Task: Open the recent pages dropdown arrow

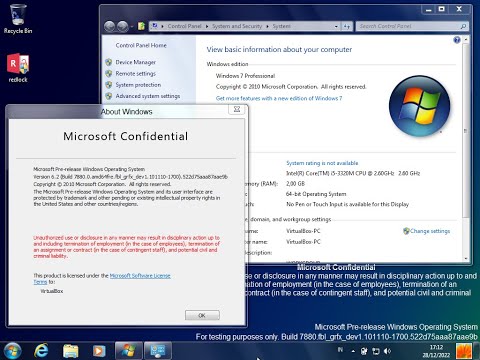Action: [132, 26]
